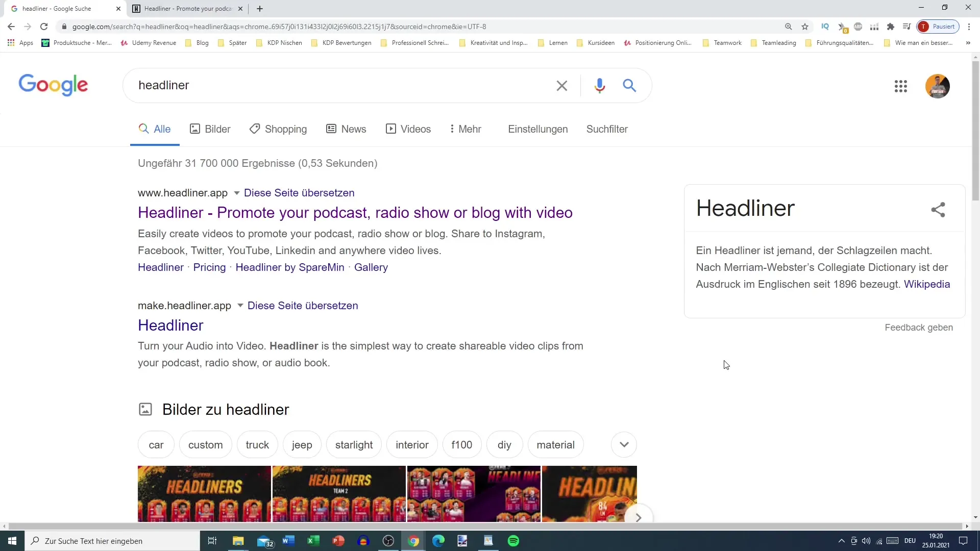Show next images with the right arrow
The height and width of the screenshot is (551, 980).
tap(638, 517)
